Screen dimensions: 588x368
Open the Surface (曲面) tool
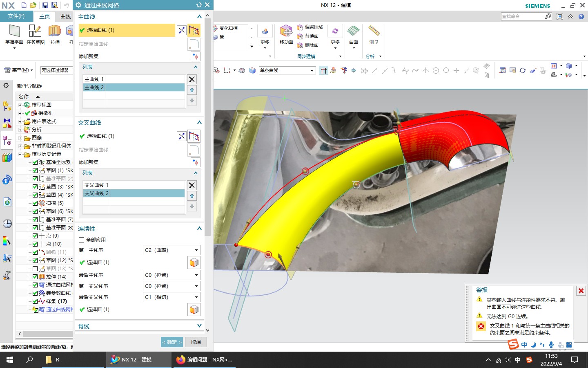pyautogui.click(x=353, y=31)
